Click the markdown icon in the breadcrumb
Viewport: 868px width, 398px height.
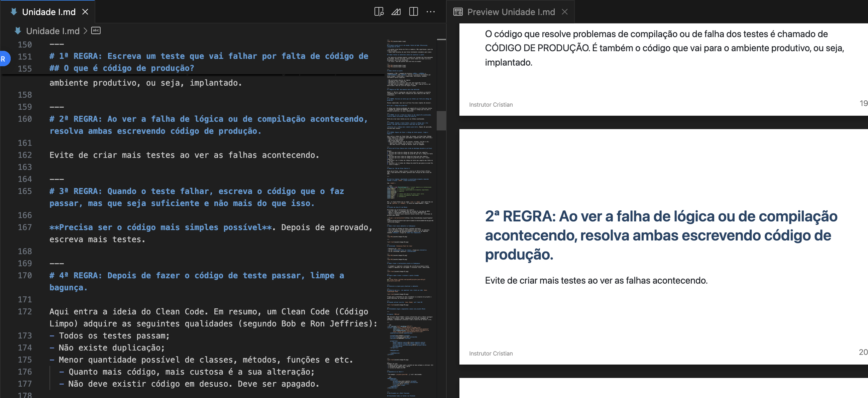(x=18, y=31)
